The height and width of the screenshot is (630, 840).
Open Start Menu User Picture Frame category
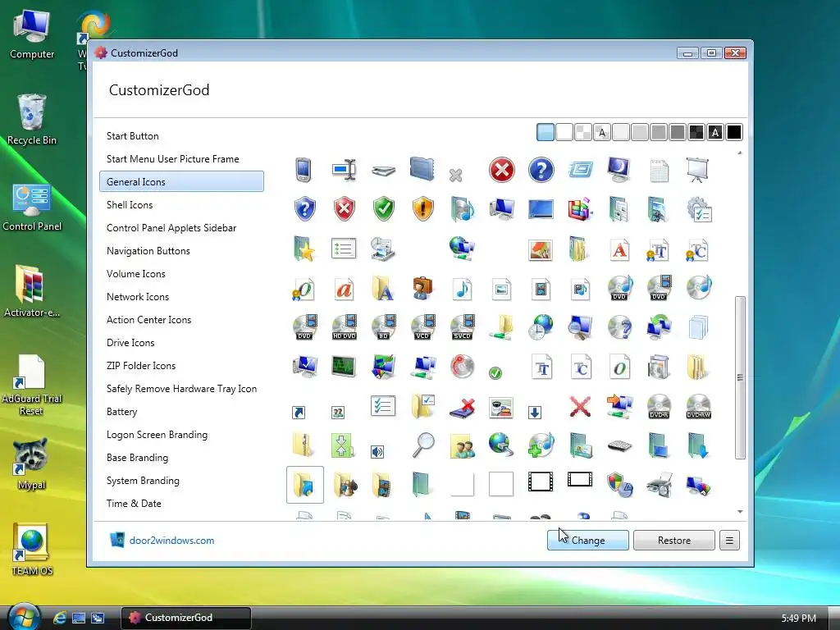tap(172, 159)
